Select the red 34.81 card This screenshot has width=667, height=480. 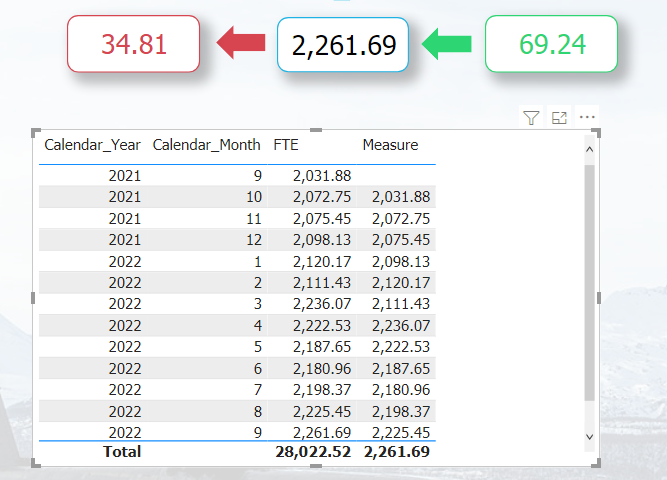pos(134,44)
